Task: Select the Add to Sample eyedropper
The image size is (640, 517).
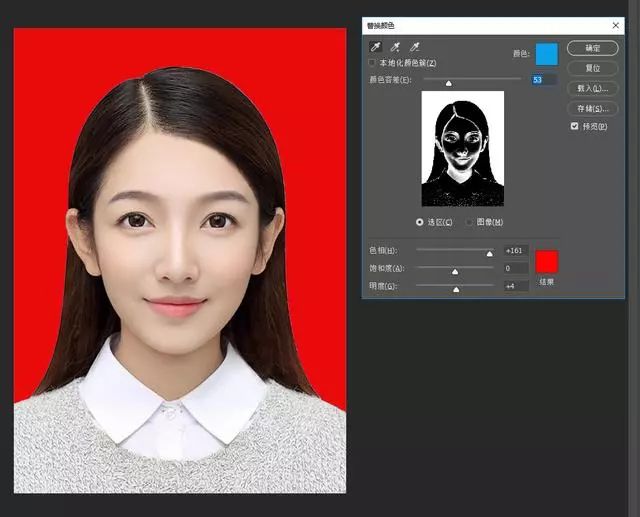Action: click(395, 47)
